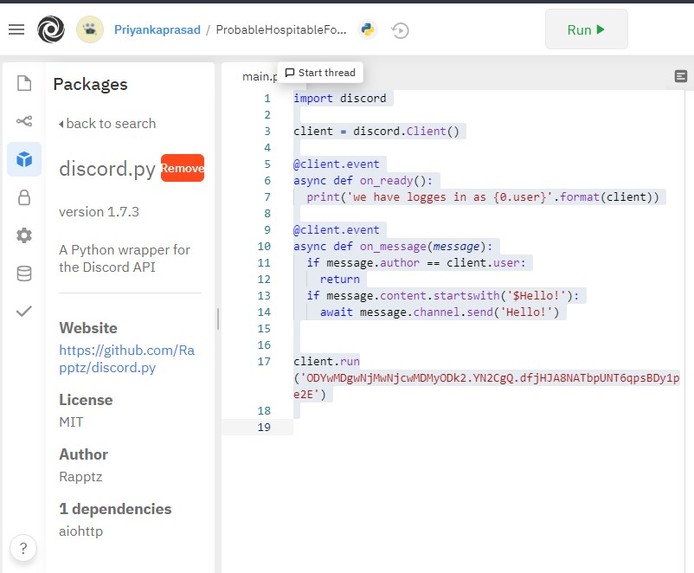Screen dimensions: 694x573
Task: Click empty line 19 in editor
Action: (487, 427)
